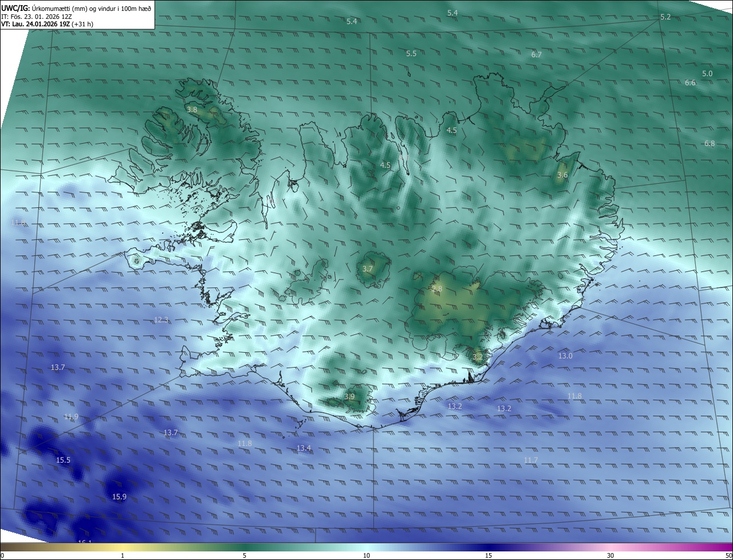Click the 5.0 value label
The width and height of the screenshot is (733, 560).
(707, 73)
